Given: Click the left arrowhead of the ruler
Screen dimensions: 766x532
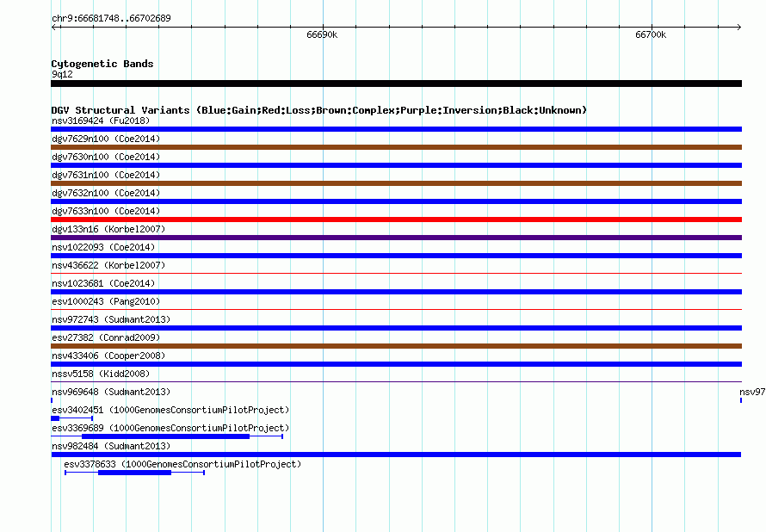Looking at the screenshot, I should [x=53, y=27].
